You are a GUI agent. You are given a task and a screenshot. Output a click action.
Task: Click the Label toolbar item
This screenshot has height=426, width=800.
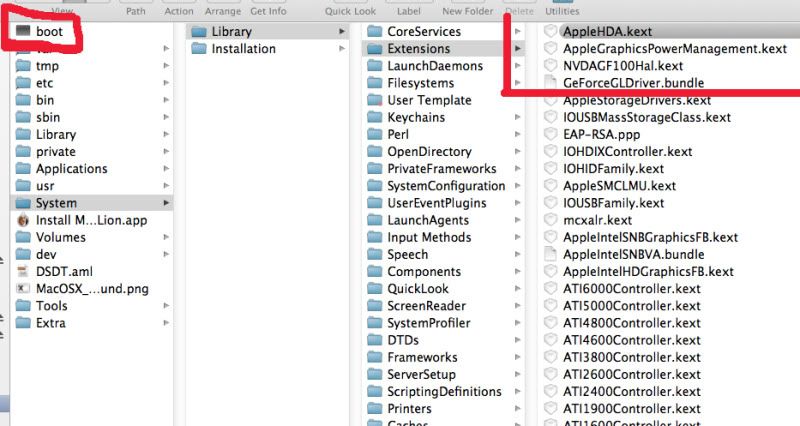point(409,11)
